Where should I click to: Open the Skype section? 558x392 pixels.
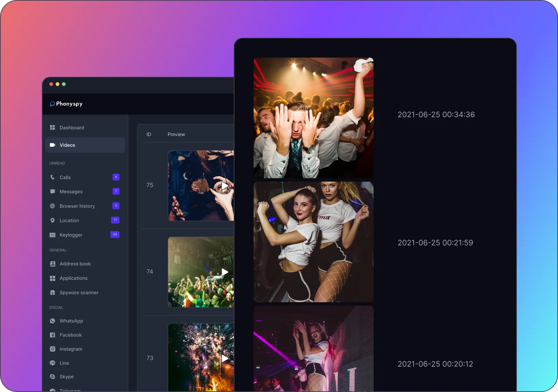point(66,377)
